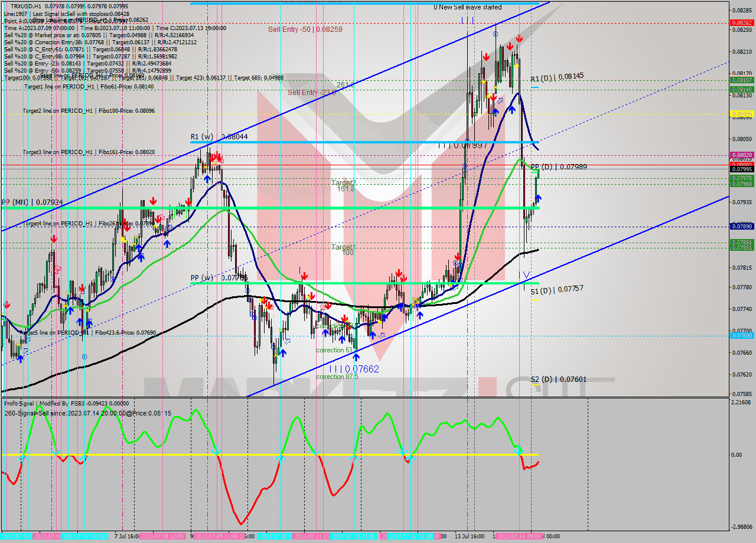The height and width of the screenshot is (543, 756).
Task: Select the 'Sell Entry -23.6' label
Action: tap(311, 92)
